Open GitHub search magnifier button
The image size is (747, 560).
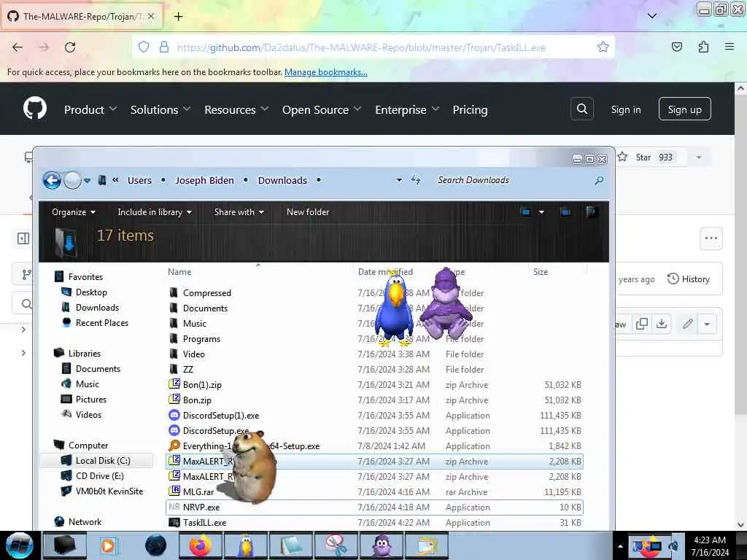[581, 109]
